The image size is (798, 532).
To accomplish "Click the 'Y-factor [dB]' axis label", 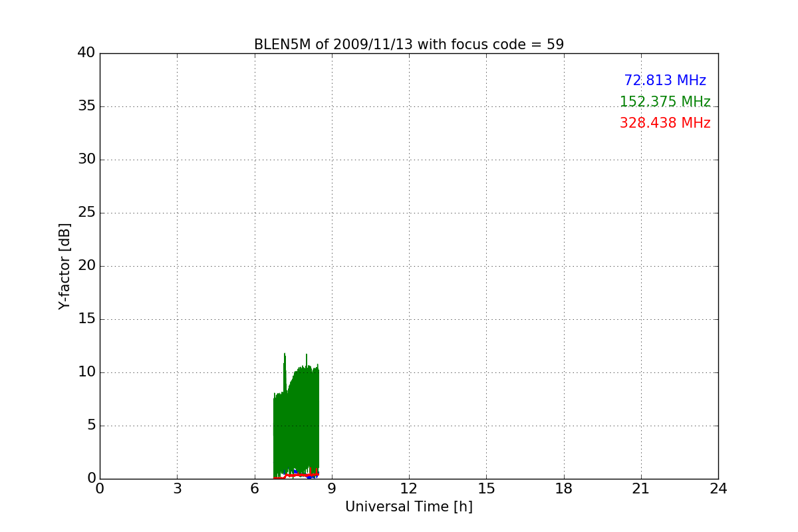I will pos(65,266).
